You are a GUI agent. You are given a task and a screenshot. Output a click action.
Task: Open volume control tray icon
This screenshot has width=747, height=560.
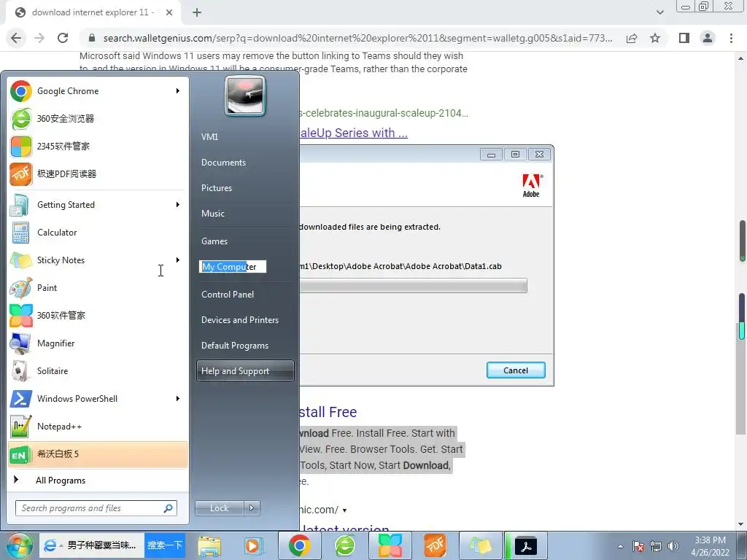point(673,546)
